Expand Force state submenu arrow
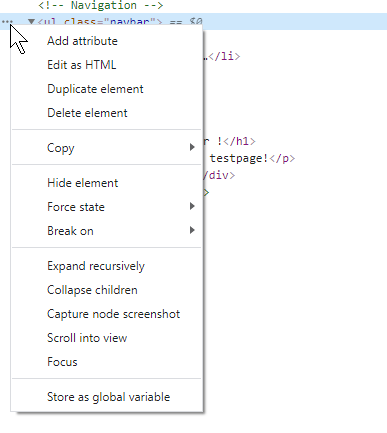This screenshot has height=433, width=387. click(x=192, y=206)
